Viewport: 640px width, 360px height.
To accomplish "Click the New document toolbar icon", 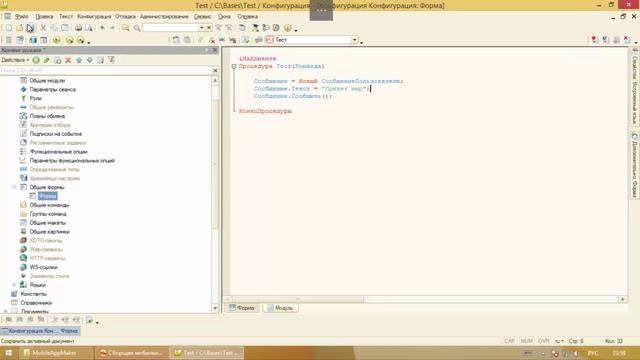I will (9, 28).
